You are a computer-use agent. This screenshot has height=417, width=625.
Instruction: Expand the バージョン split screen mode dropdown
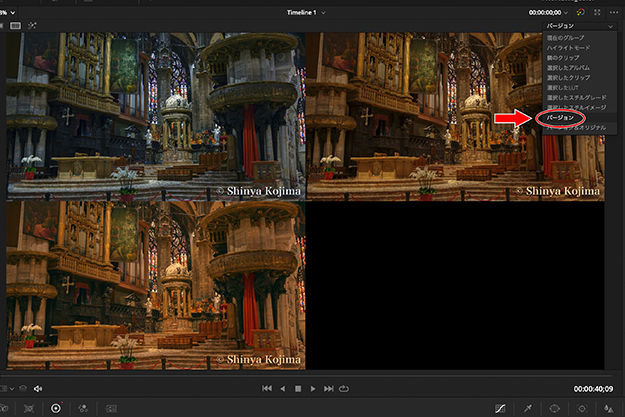[610, 25]
